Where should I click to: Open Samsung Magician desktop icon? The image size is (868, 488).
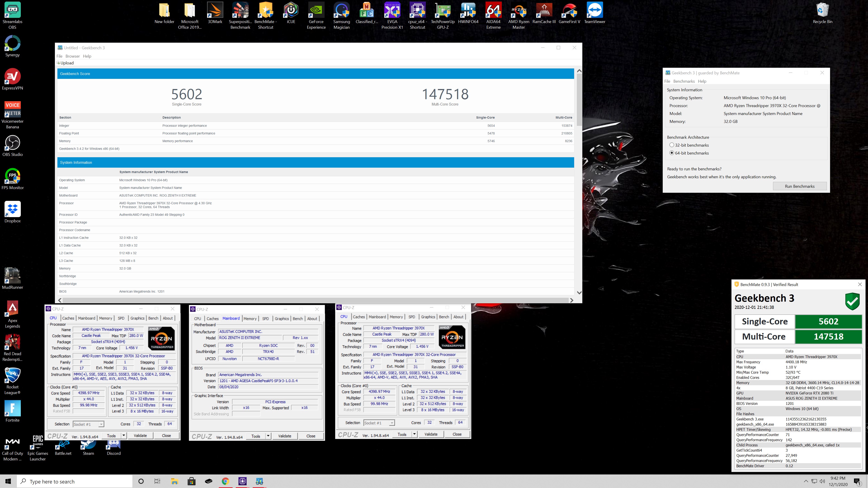tap(341, 15)
